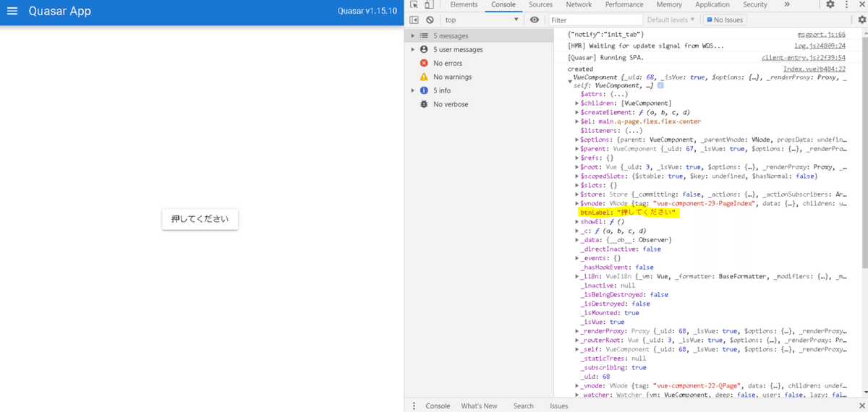Click the [Quasar] Running SPA. log message
Image resolution: width=868 pixels, height=412 pixels.
coord(605,57)
